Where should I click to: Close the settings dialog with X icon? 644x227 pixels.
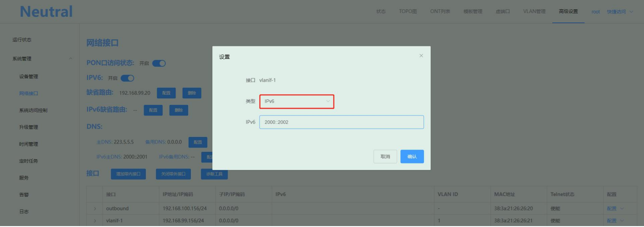[x=421, y=56]
